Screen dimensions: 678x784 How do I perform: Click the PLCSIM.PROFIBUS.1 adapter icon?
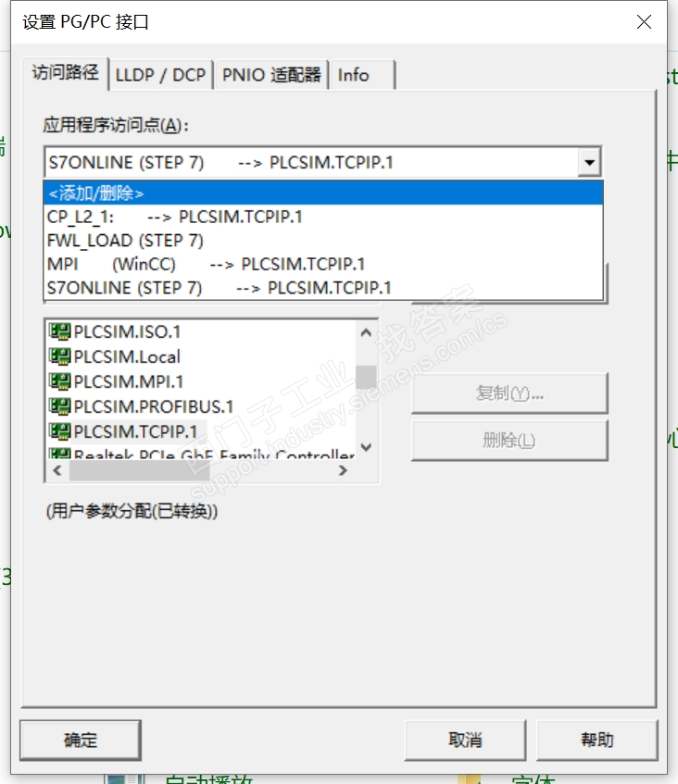coord(59,406)
